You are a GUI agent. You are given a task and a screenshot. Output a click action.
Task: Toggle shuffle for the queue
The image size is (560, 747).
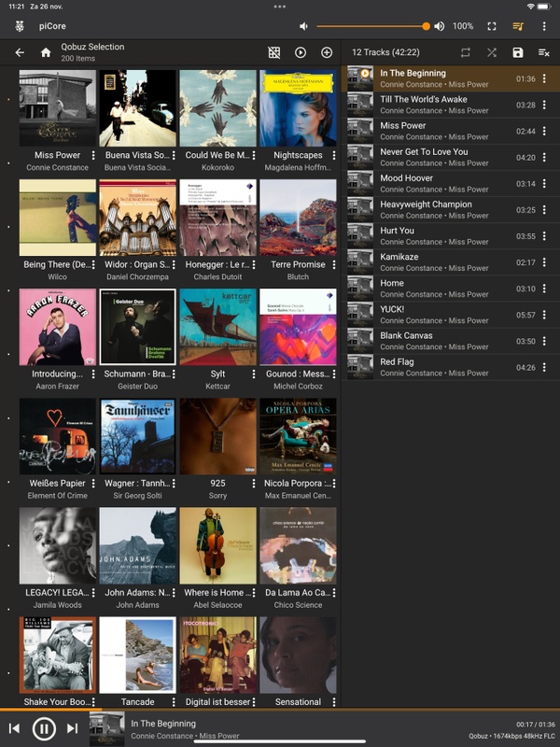(x=492, y=52)
